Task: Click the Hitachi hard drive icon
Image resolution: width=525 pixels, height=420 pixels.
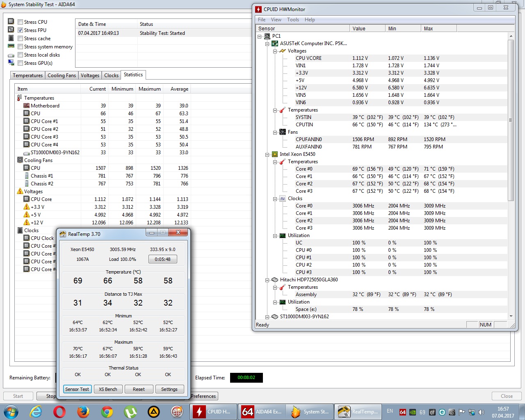Action: 275,280
